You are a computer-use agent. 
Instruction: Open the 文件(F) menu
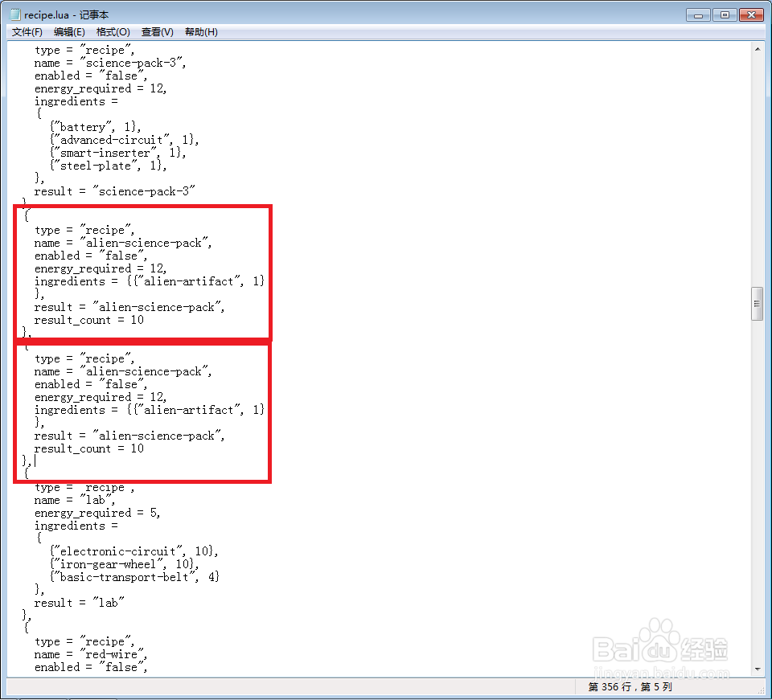click(x=27, y=32)
